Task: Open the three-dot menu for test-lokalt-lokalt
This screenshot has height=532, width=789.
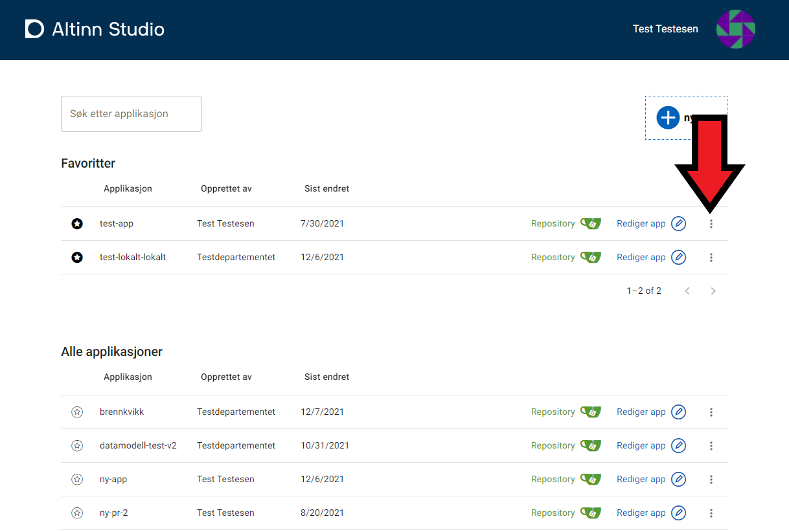Action: 711,258
